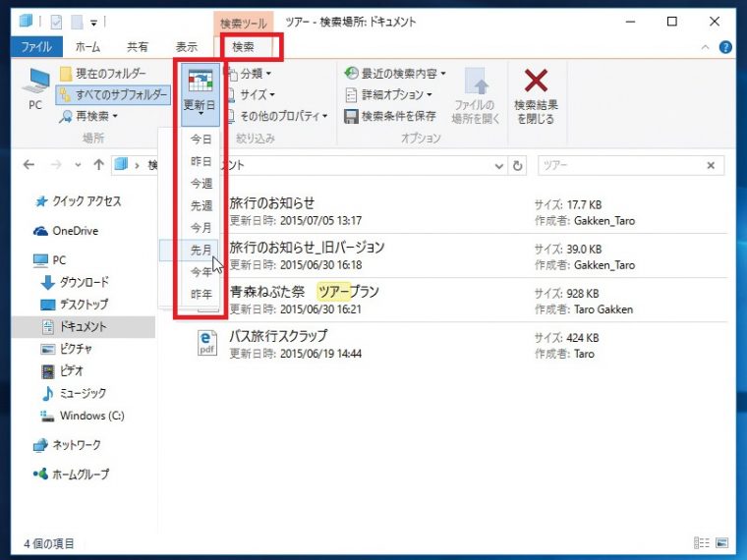Viewport: 747px width, 560px height.
Task: Click the 更新日 calendar button
Action: pyautogui.click(x=201, y=94)
